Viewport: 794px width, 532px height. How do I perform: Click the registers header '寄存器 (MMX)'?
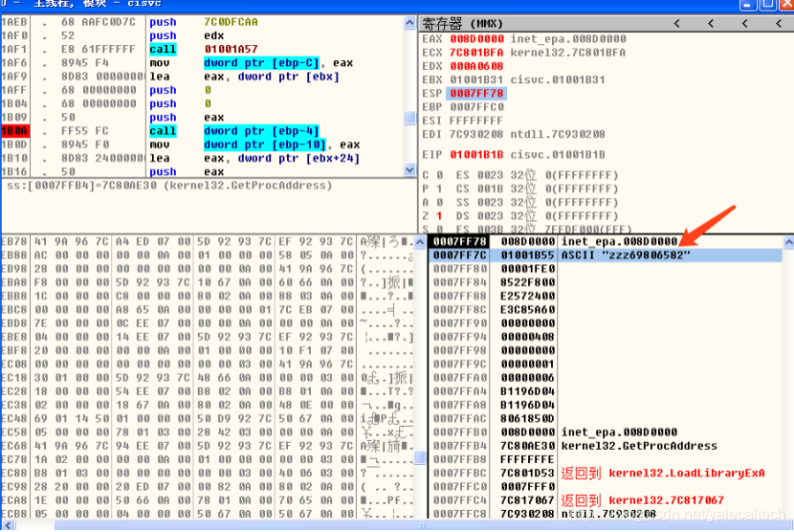pos(462,23)
